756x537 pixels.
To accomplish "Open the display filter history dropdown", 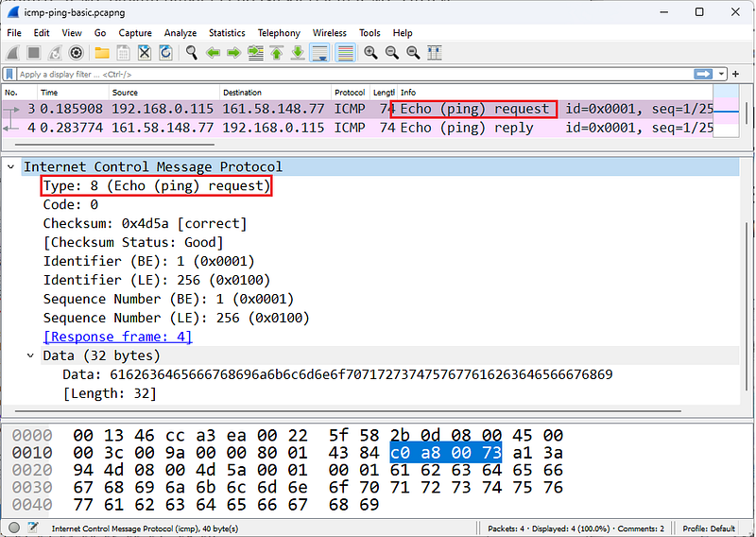I will 721,74.
